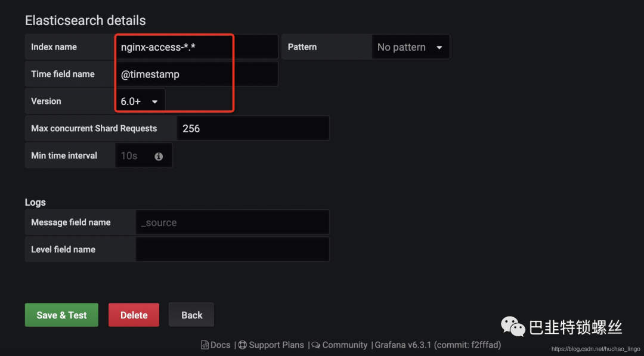Click the Time field name label

[63, 74]
